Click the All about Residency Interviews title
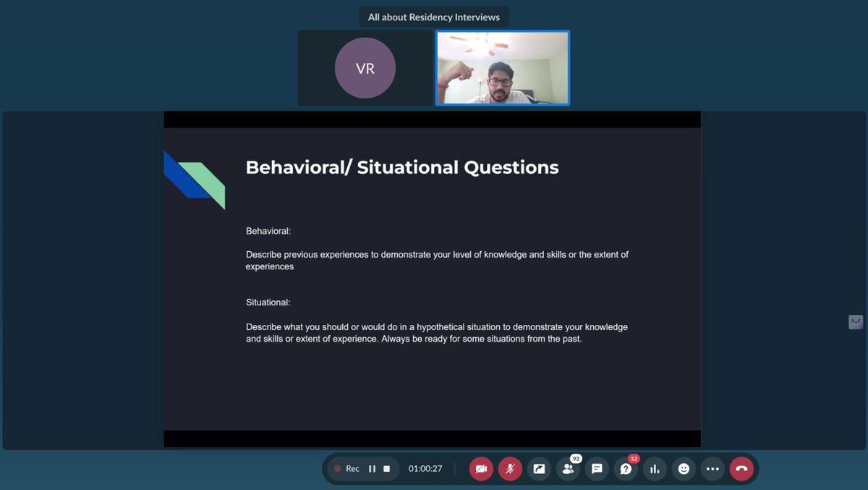The width and height of the screenshot is (868, 490). pos(434,17)
